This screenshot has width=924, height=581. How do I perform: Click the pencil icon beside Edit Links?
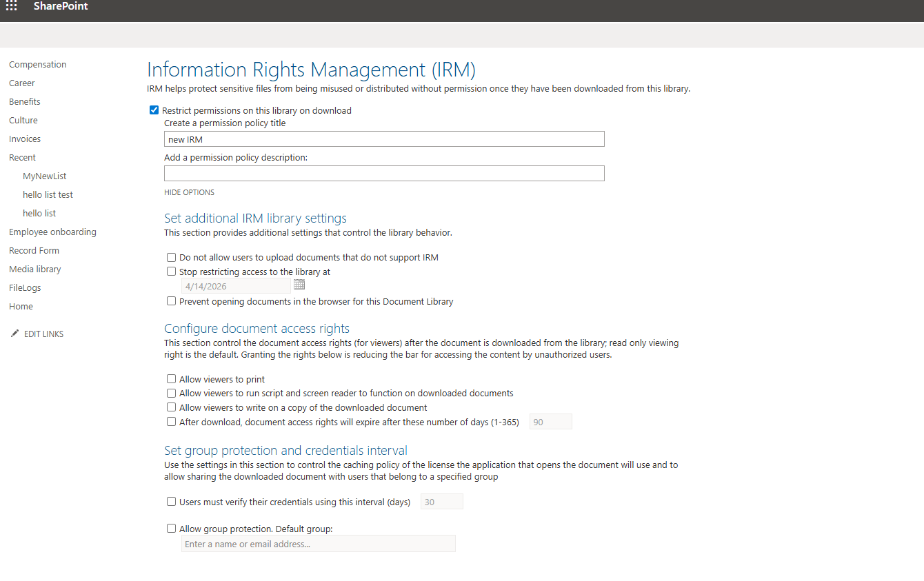coord(15,334)
